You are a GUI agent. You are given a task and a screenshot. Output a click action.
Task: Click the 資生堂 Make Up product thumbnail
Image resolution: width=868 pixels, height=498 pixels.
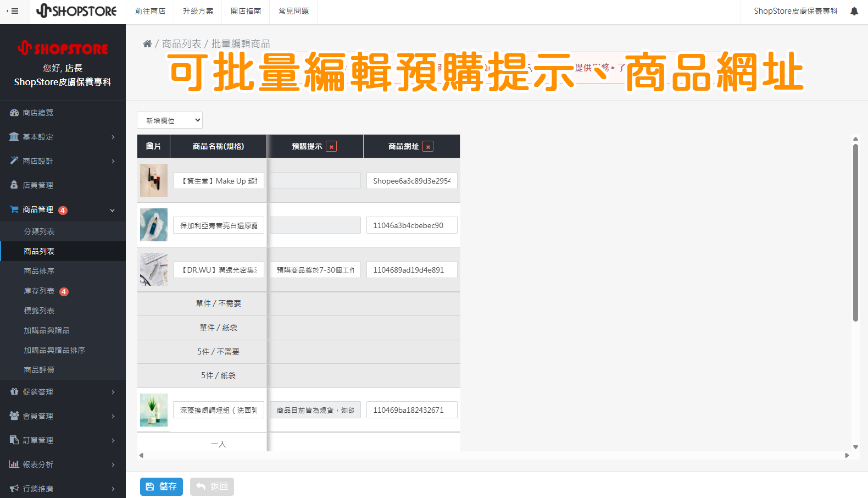(x=154, y=180)
